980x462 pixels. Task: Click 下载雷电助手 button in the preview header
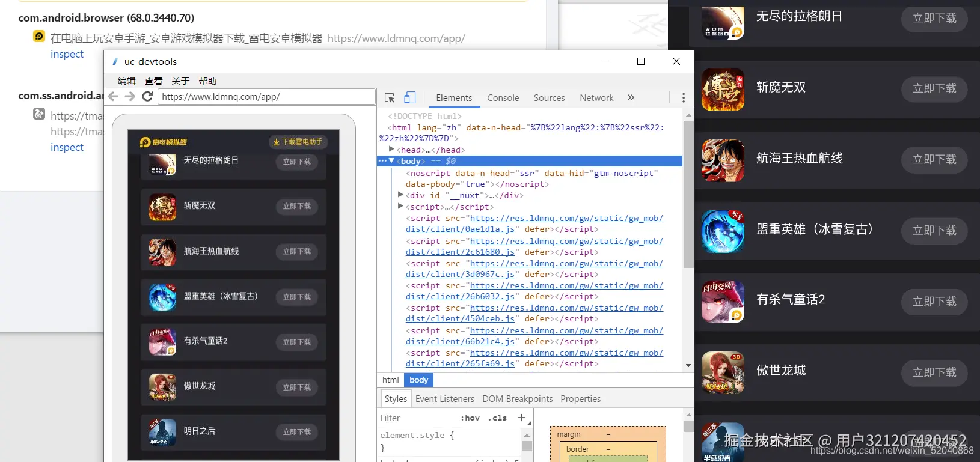(x=298, y=142)
